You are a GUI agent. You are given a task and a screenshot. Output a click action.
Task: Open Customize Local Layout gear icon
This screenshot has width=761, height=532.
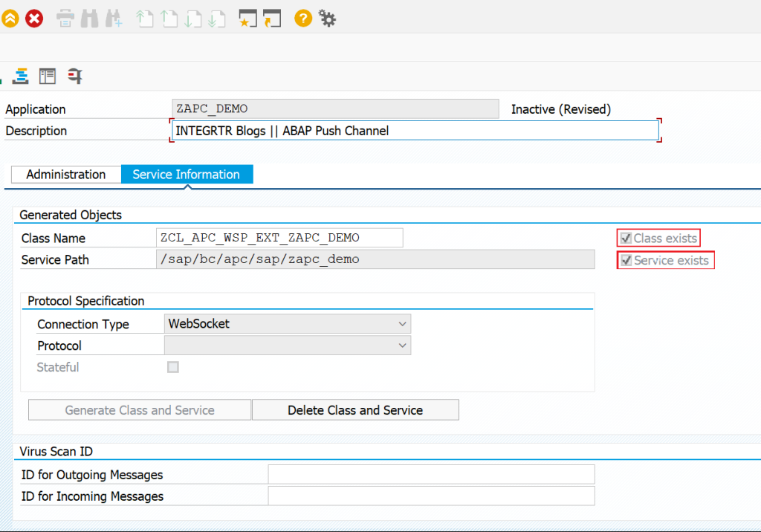(326, 18)
